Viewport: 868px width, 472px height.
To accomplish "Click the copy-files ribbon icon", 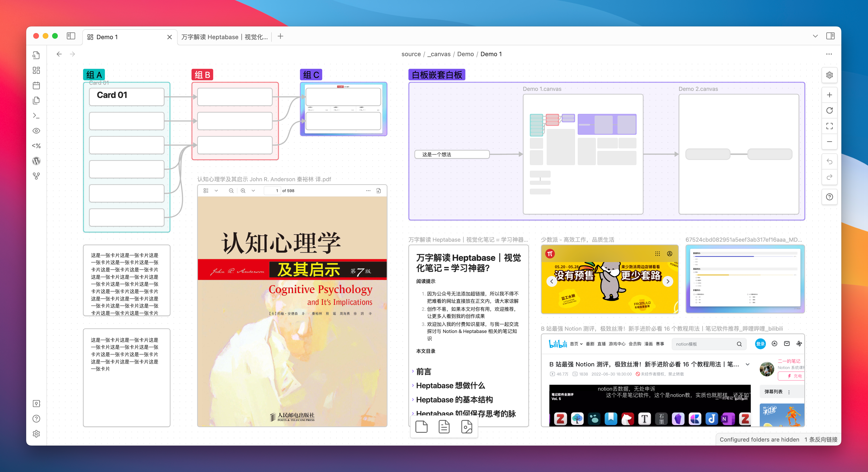I will pos(36,101).
